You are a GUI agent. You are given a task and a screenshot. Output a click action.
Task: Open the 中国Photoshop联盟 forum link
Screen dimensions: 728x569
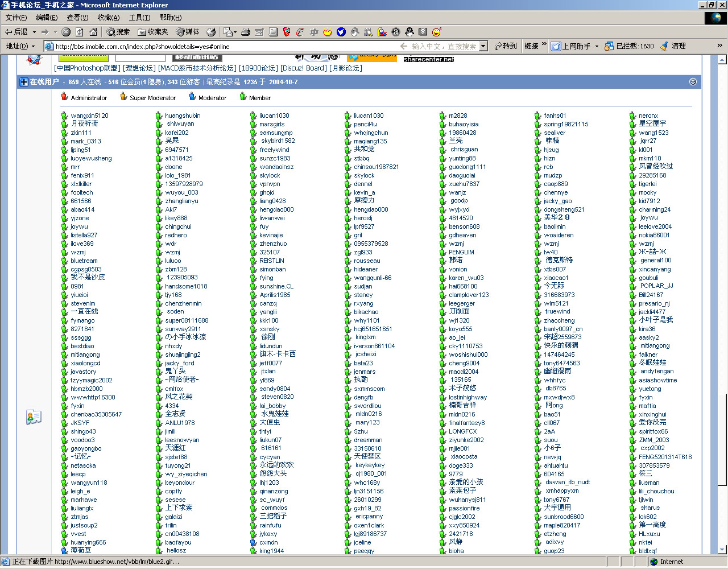pos(87,68)
